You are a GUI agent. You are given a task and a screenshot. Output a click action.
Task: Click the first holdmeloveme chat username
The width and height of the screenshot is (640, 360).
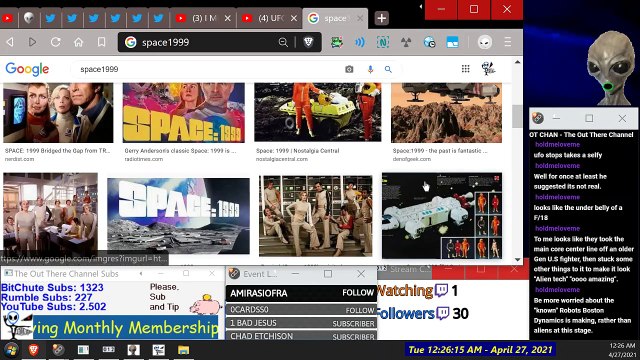point(557,144)
